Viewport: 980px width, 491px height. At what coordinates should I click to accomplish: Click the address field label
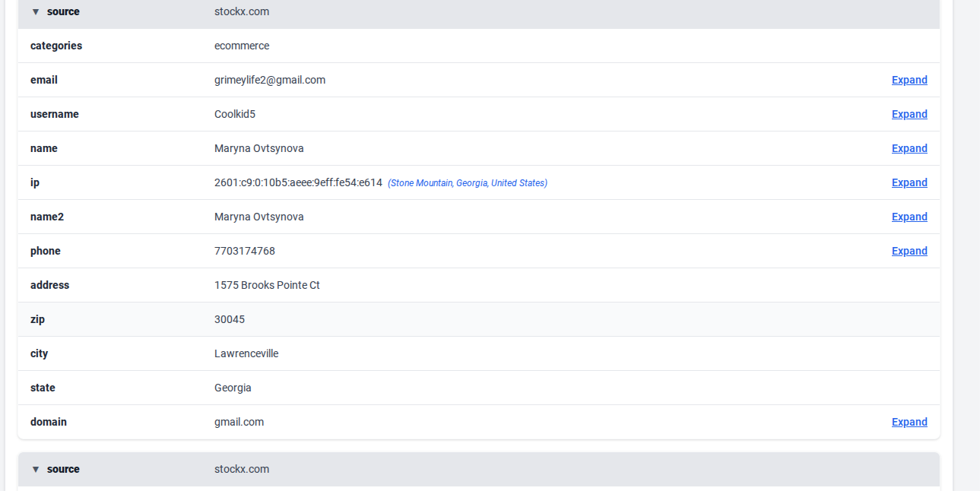coord(49,285)
